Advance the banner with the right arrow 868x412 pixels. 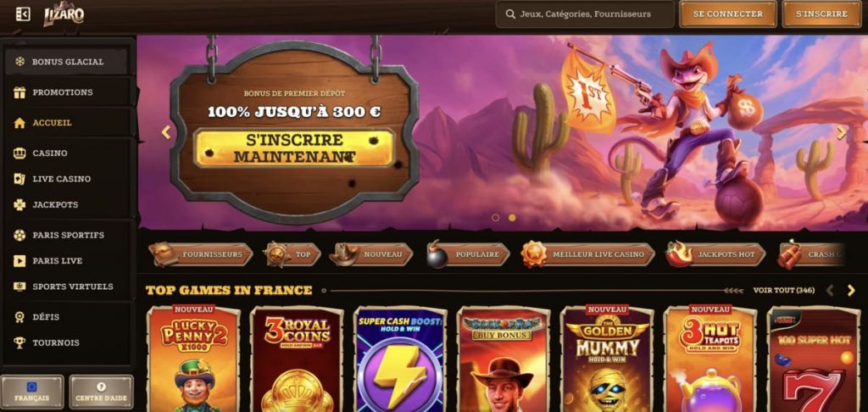[x=842, y=133]
